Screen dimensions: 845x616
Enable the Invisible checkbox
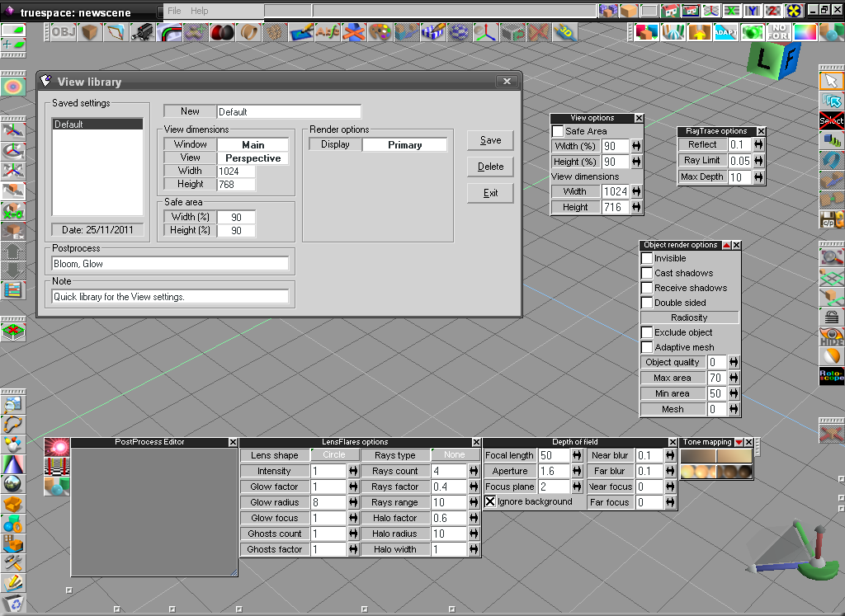(x=647, y=258)
